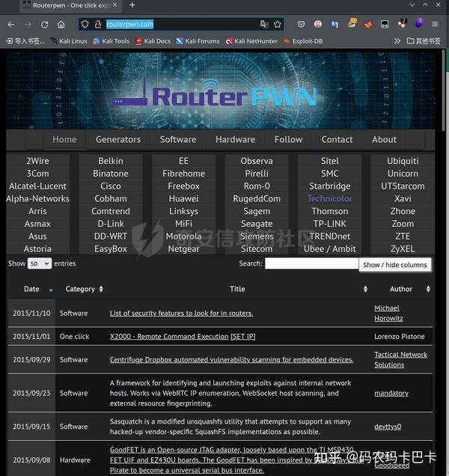The image size is (449, 476).
Task: Open the Contact menu item
Action: [337, 139]
